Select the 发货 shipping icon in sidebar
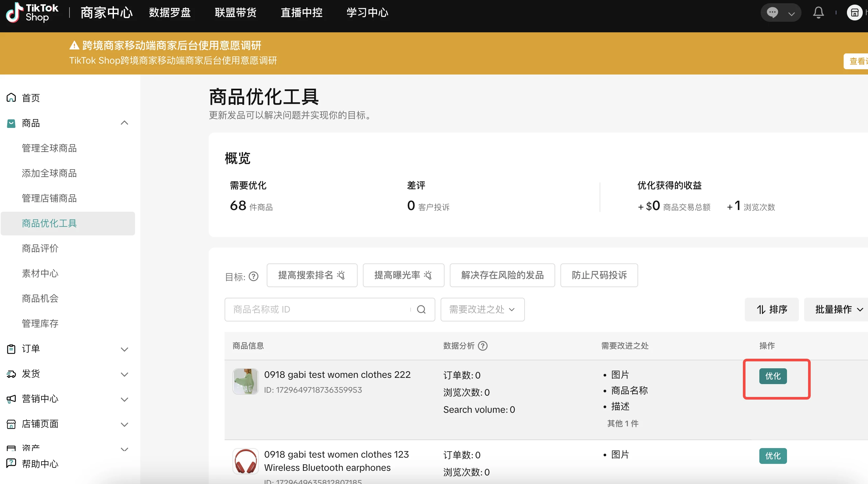The height and width of the screenshot is (484, 868). click(x=11, y=374)
